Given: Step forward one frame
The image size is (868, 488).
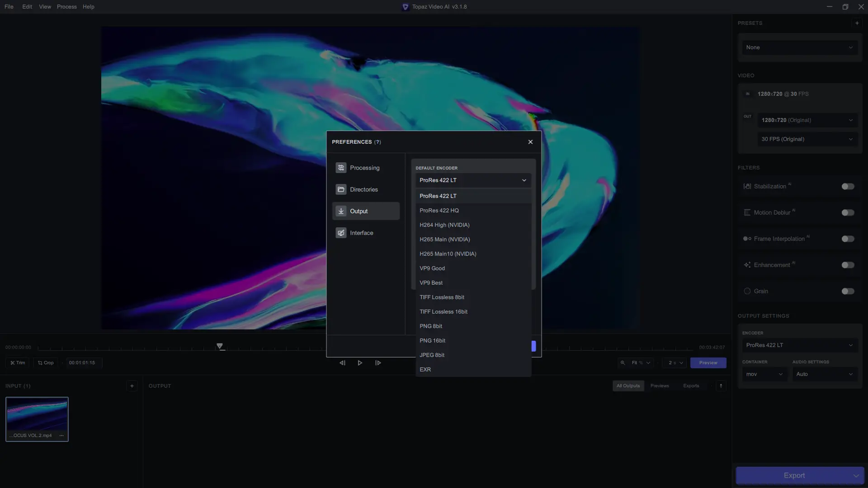Looking at the screenshot, I should coord(378,363).
